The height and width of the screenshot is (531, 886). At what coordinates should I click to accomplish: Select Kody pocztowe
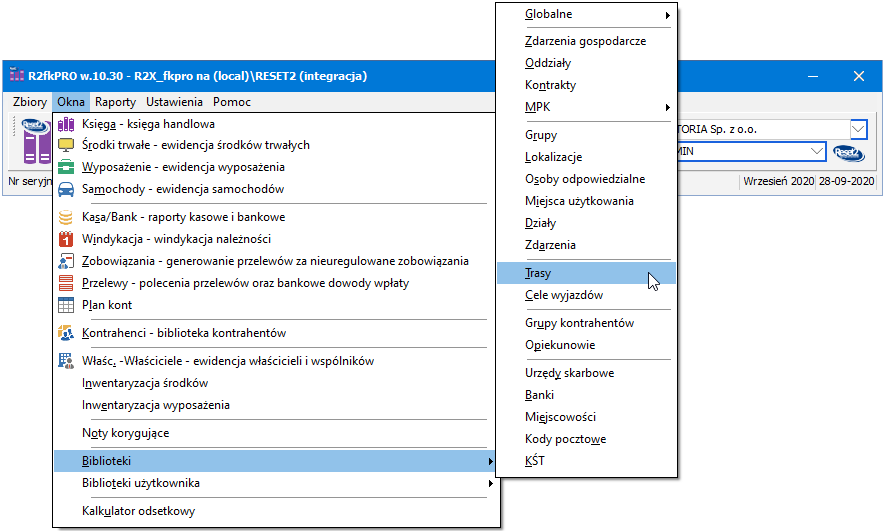tap(586, 439)
